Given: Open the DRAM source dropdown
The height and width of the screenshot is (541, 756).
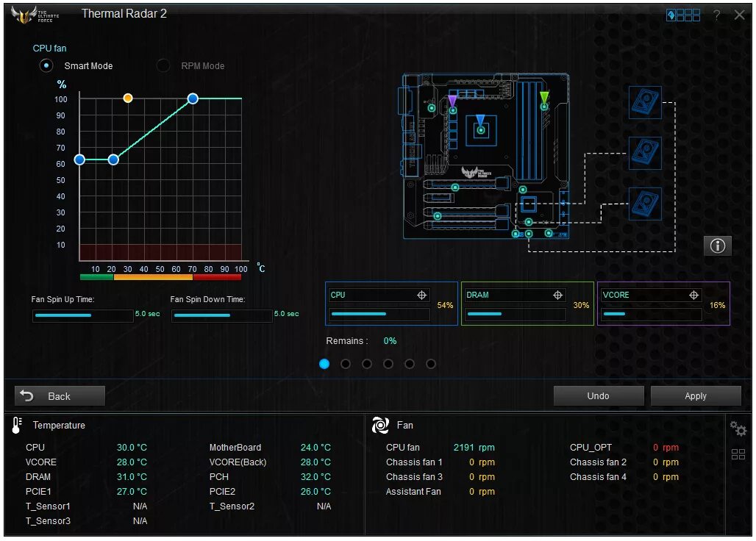Looking at the screenshot, I should coord(516,295).
